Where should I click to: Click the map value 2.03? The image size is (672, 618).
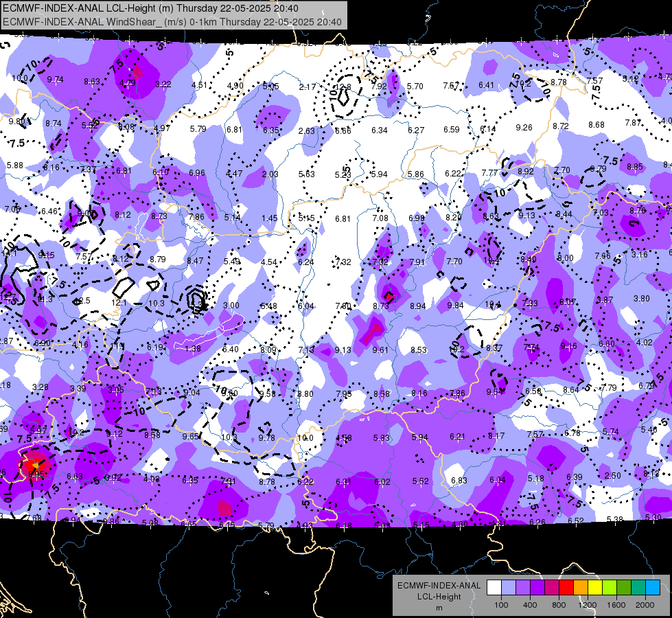[270, 174]
